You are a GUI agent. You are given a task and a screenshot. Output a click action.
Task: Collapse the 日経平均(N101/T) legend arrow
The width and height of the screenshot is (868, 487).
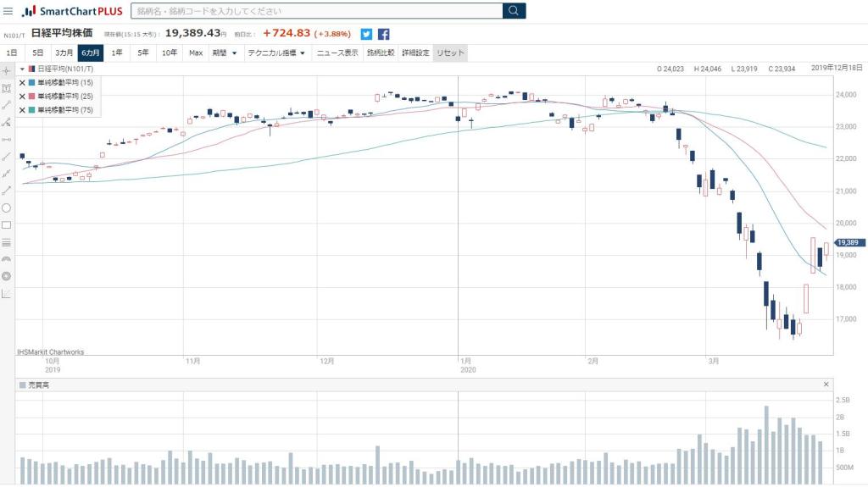[x=23, y=69]
